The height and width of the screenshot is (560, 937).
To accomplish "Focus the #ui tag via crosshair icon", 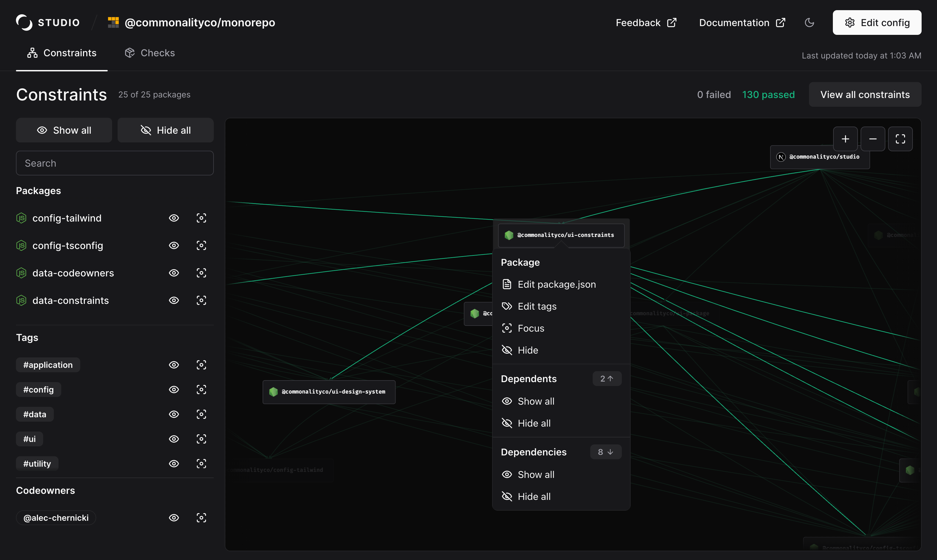I will point(201,438).
